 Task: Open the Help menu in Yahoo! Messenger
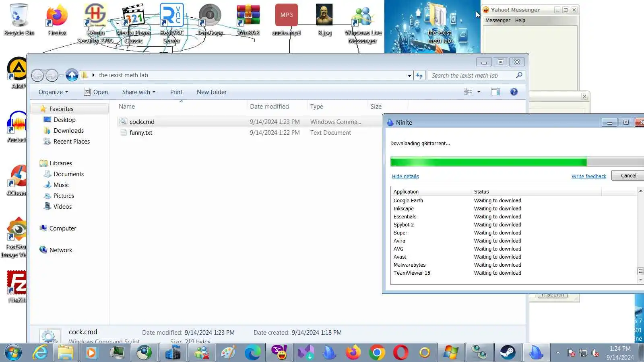click(520, 20)
